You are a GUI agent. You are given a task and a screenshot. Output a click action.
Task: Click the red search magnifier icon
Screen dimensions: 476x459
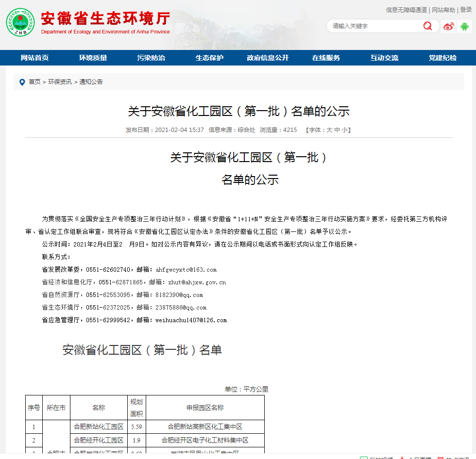tap(427, 26)
